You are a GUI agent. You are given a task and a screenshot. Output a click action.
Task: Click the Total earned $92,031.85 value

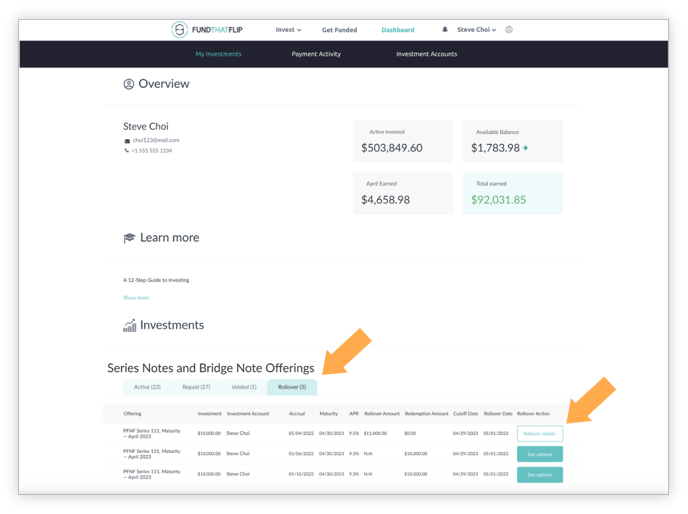coord(498,200)
